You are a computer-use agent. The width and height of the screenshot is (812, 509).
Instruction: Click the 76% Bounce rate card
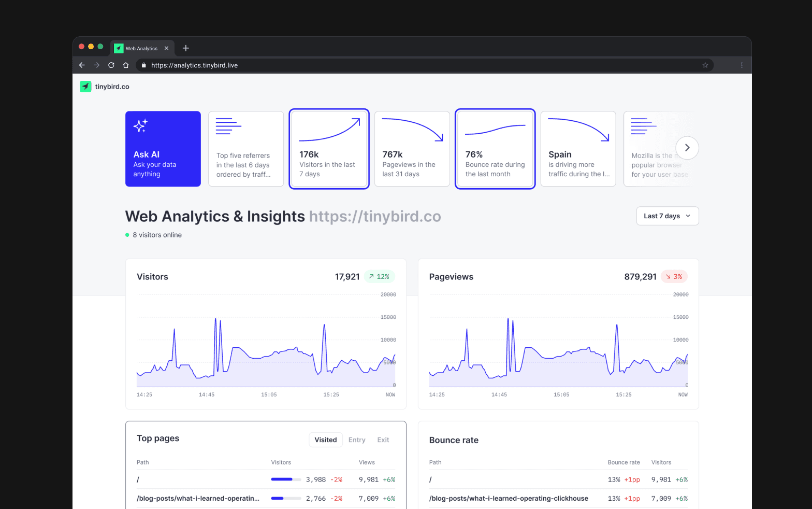[495, 149]
